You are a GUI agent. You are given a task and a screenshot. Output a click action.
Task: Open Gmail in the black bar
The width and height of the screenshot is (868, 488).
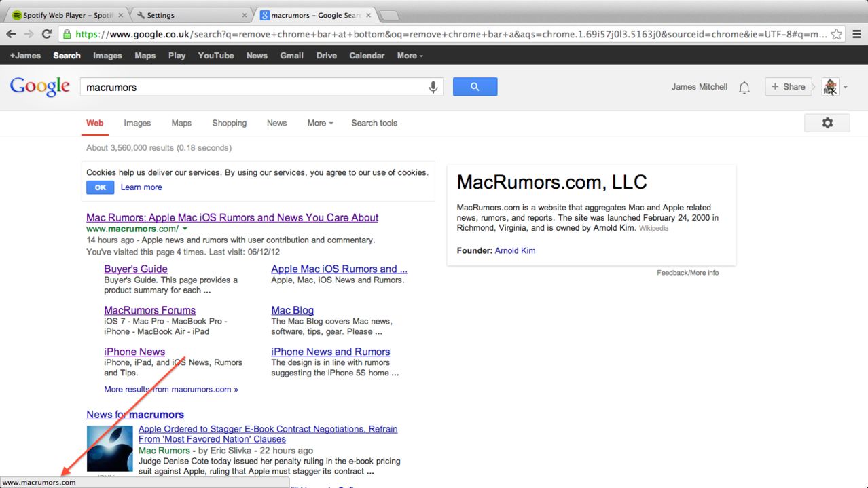click(291, 56)
